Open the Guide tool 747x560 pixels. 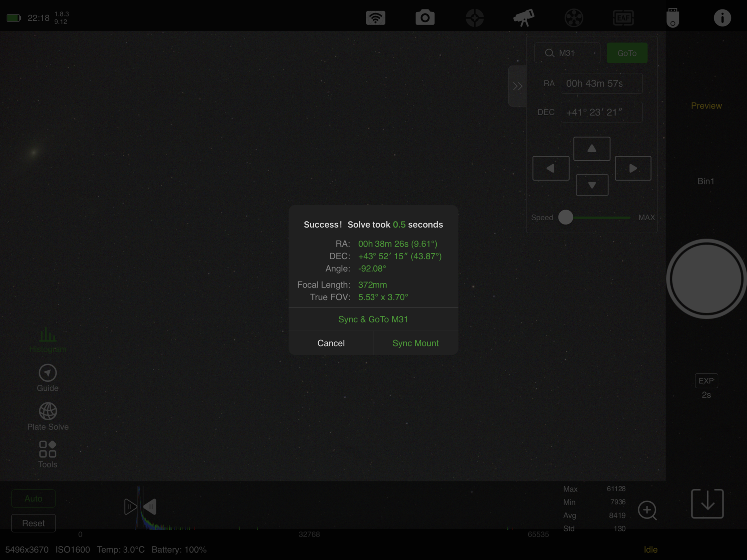pos(48,378)
